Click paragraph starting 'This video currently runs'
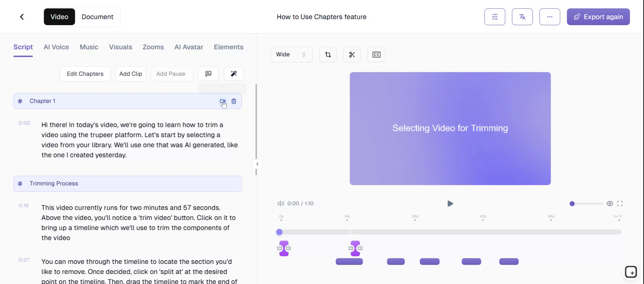644x284 pixels. pyautogui.click(x=139, y=223)
